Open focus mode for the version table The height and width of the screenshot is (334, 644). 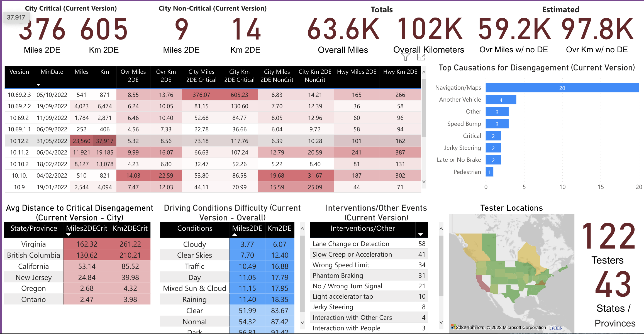pyautogui.click(x=421, y=57)
